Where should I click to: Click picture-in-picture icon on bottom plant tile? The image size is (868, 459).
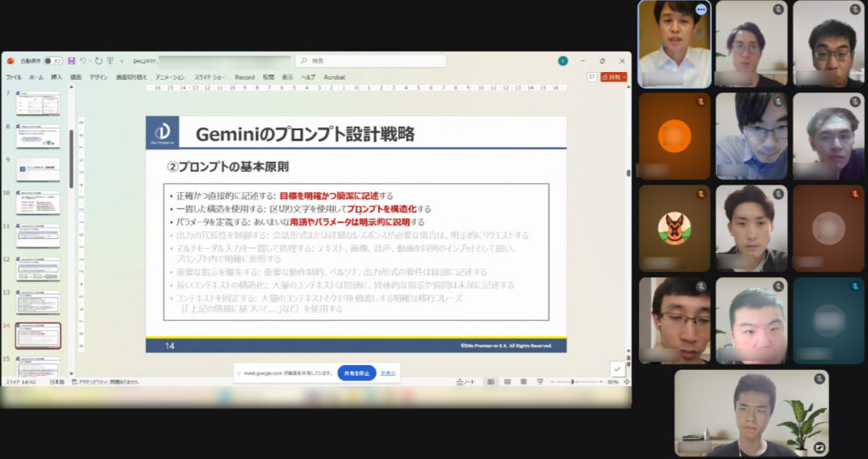(820, 447)
